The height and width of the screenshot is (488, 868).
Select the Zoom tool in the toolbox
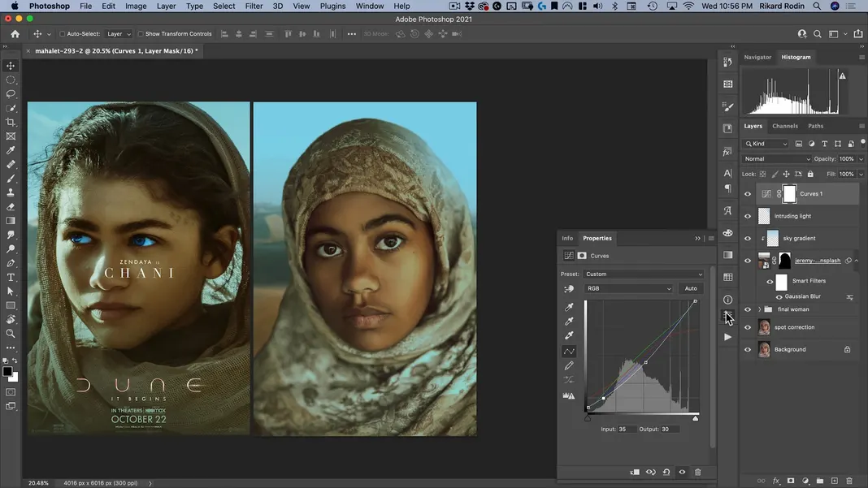point(11,334)
